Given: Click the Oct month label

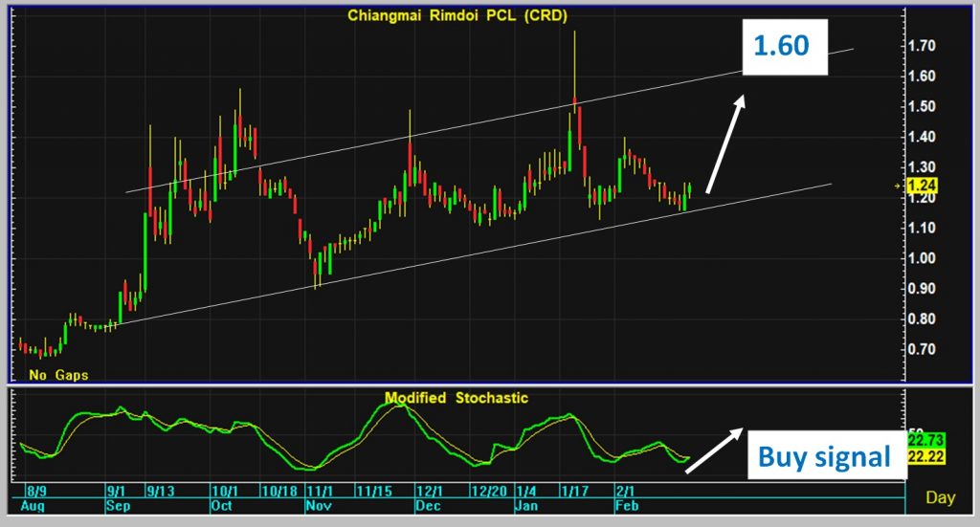Looking at the screenshot, I should click(222, 506).
